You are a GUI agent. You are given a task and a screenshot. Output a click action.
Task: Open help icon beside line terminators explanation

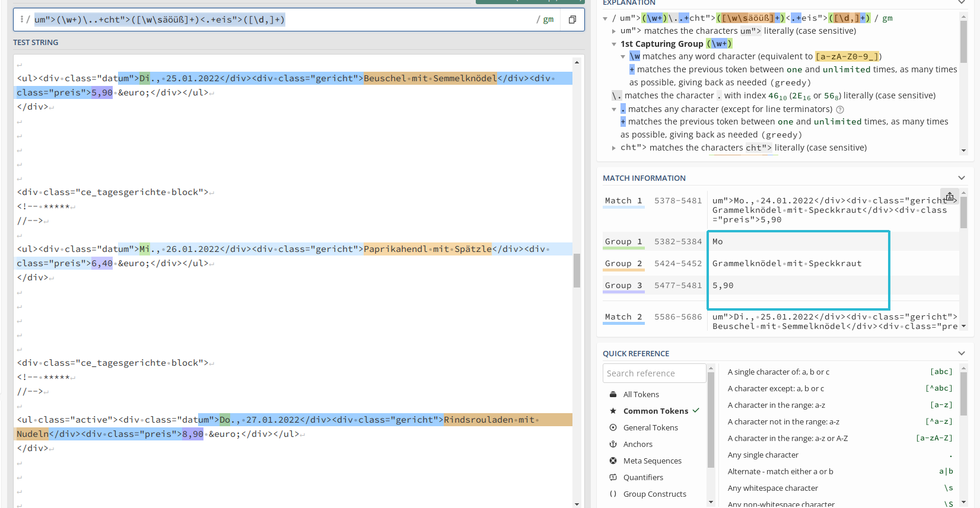[x=839, y=110]
